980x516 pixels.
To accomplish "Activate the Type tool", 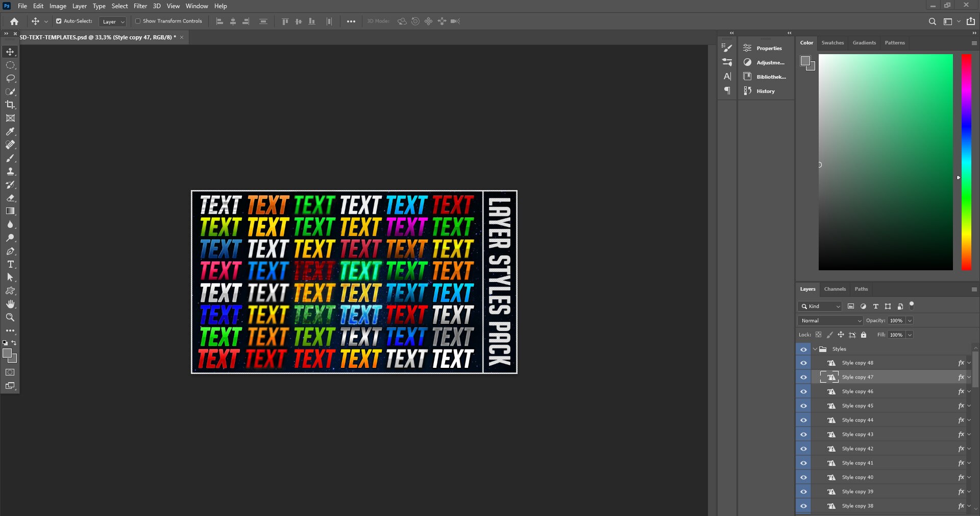I will point(10,264).
